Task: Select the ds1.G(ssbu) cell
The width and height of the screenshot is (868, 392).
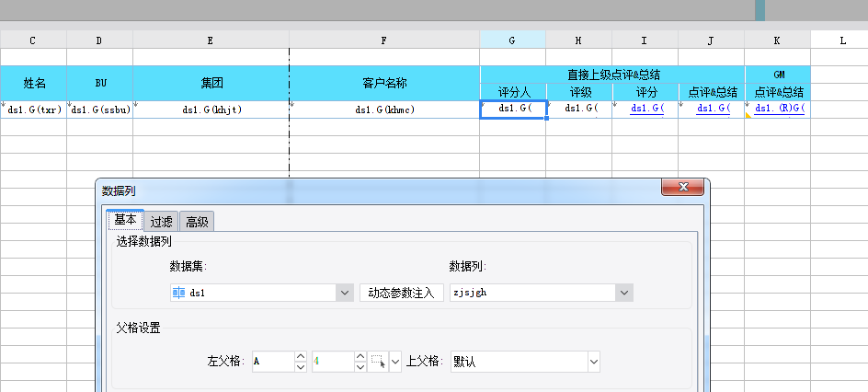Action: click(x=99, y=110)
